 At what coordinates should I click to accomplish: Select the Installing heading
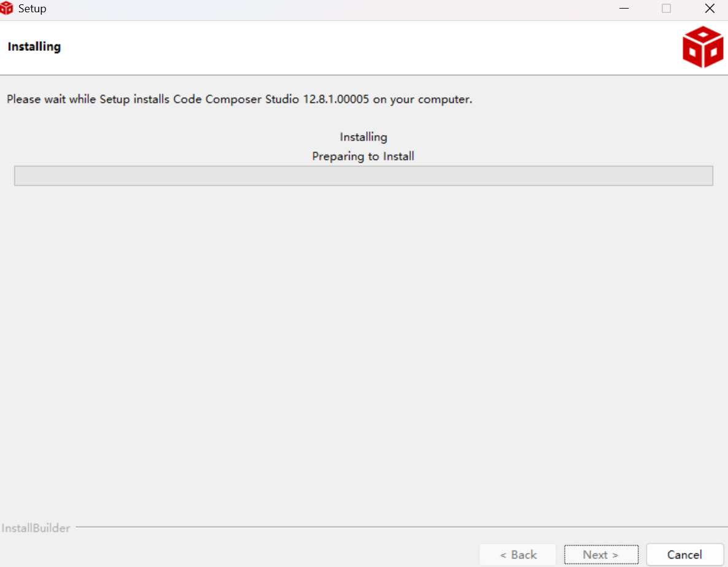coord(34,47)
